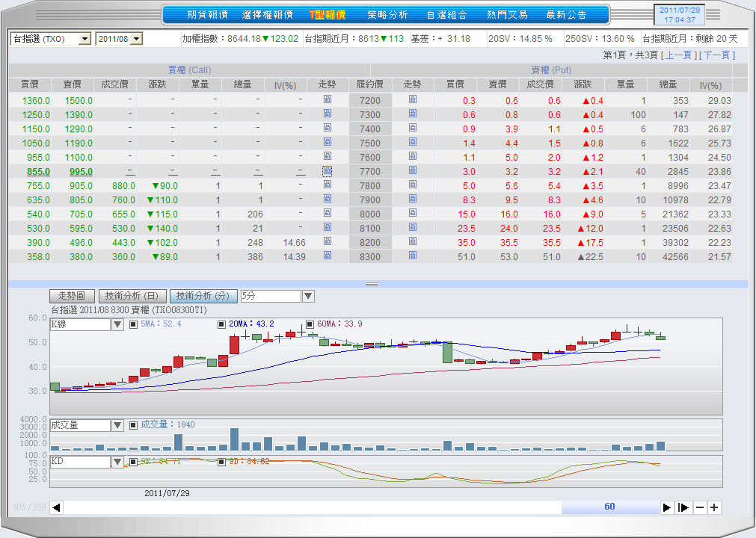The height and width of the screenshot is (538, 756).
Task: Open put trend chart icon for strike 7900
Action: click(x=413, y=199)
